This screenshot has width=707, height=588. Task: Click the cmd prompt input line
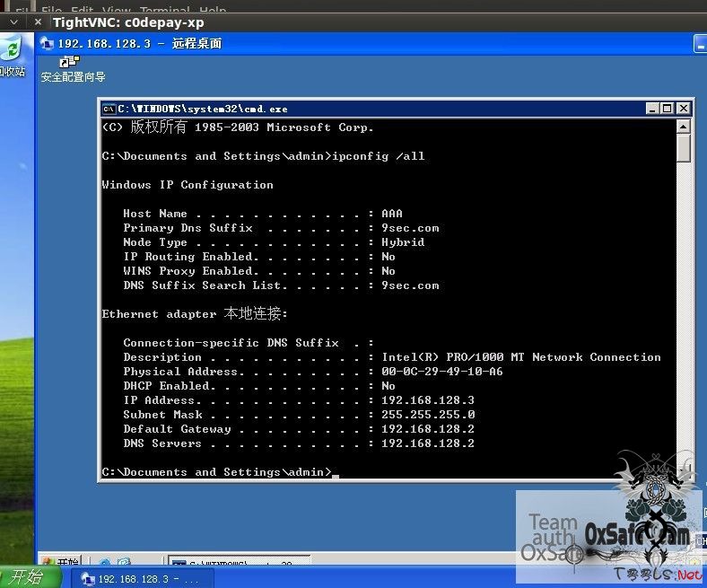click(220, 472)
